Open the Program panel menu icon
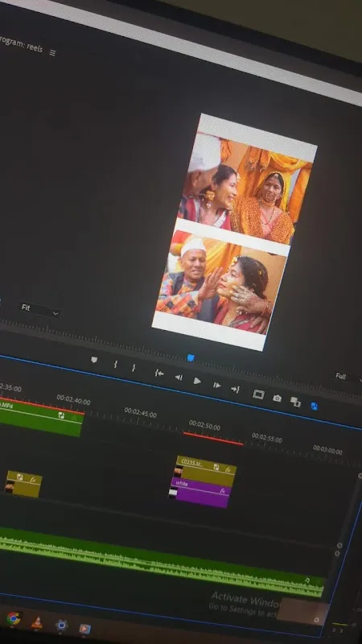 pos(52,52)
